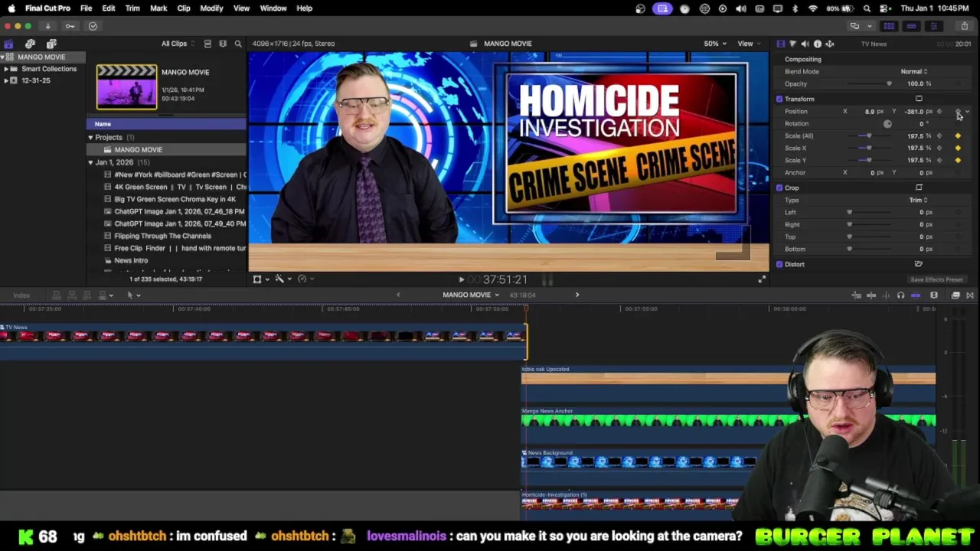Screen dimensions: 980x551
Task: Toggle the Timeline panel visibility icon
Action: coord(911,26)
